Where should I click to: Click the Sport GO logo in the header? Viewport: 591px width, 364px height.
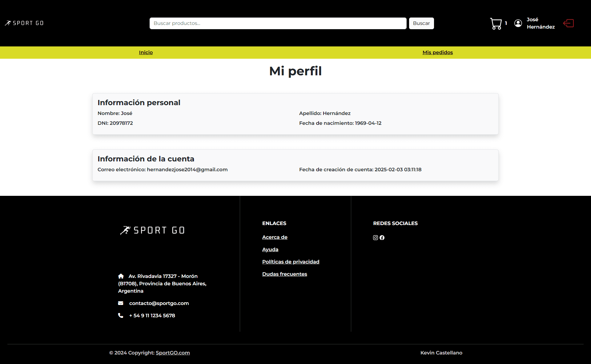pos(24,23)
